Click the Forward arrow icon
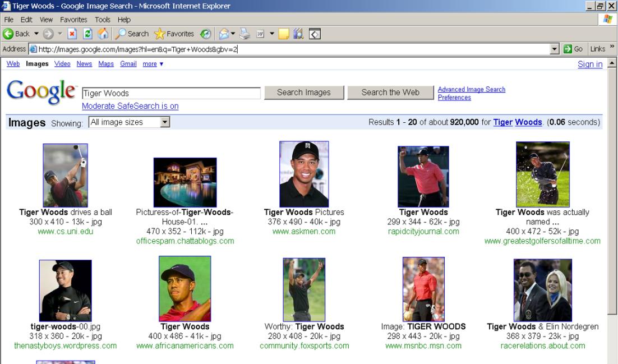618x364 pixels. click(x=48, y=34)
